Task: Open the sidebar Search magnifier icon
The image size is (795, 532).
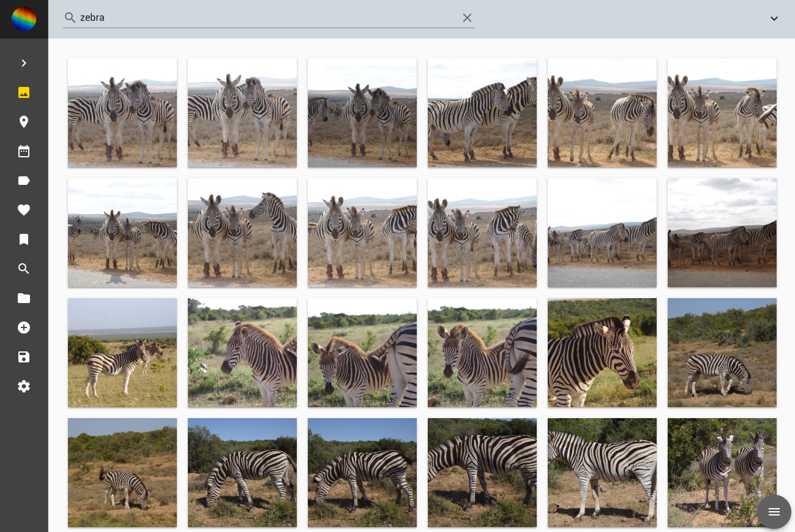Action: pos(24,269)
